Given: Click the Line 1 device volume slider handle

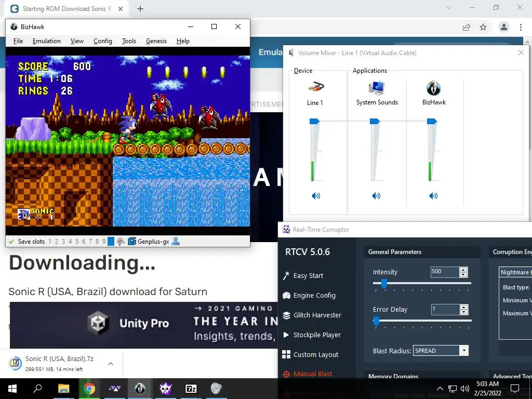Looking at the screenshot, I should (314, 121).
